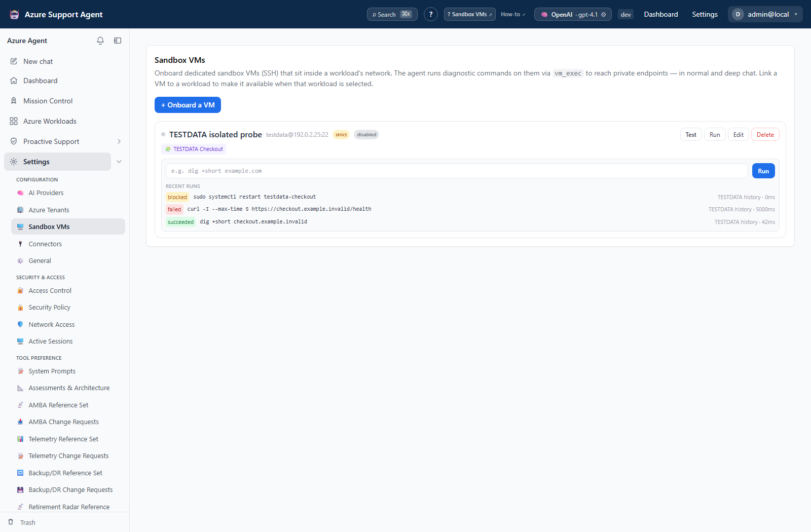Click the Assessments & Architecture ruler icon

tap(20, 388)
